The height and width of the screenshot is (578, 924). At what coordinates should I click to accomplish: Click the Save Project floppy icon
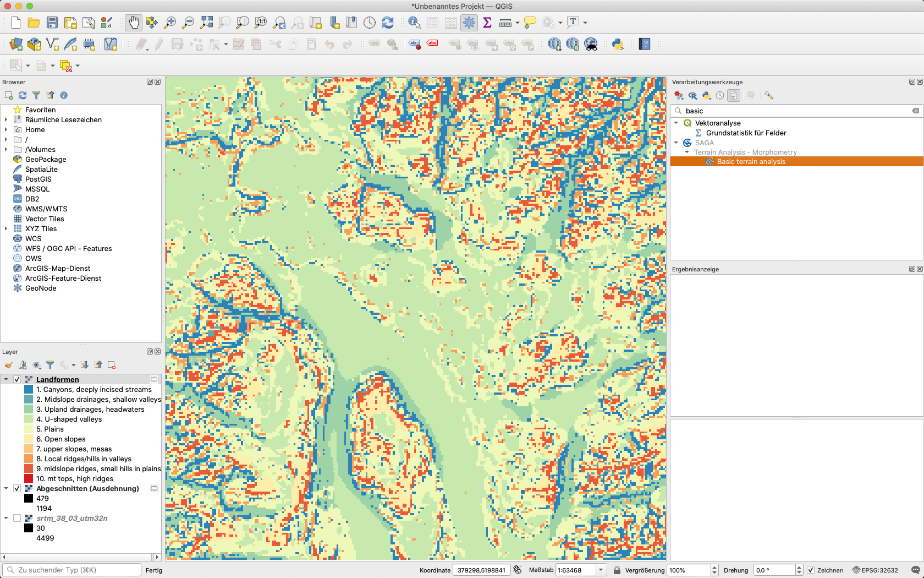click(x=52, y=23)
